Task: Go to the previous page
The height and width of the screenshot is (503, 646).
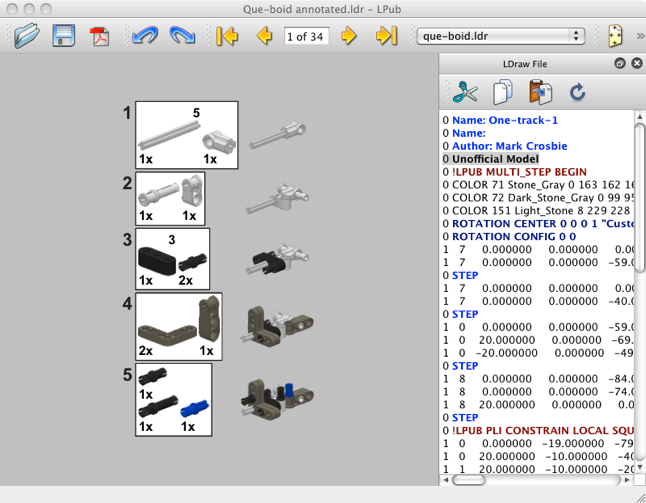Action: coord(264,37)
